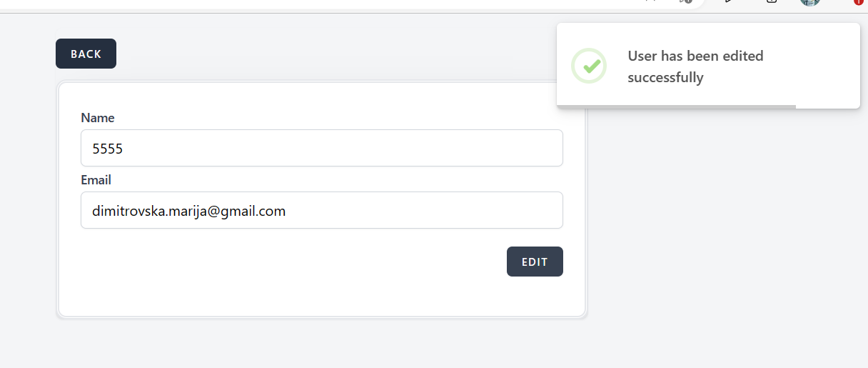Click the toolbar icon right of the address bar
Viewport: 868px width, 368px height.
click(729, 2)
